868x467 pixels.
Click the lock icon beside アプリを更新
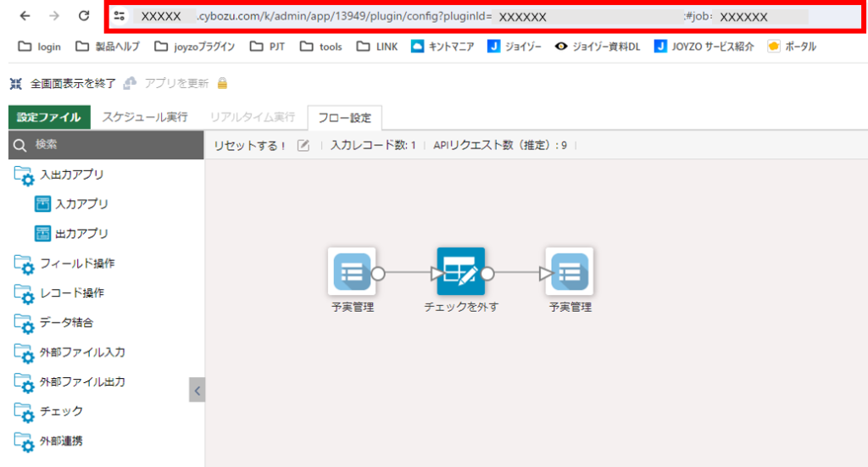[x=222, y=83]
